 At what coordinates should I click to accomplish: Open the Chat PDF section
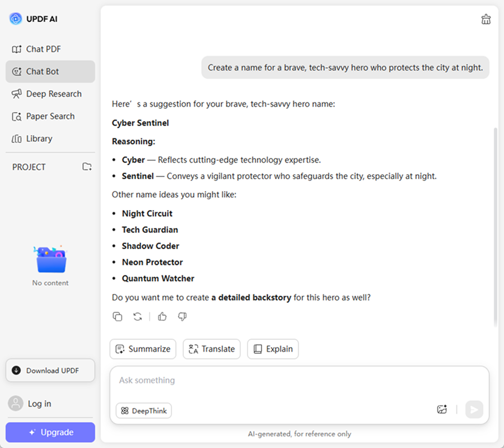pyautogui.click(x=43, y=49)
